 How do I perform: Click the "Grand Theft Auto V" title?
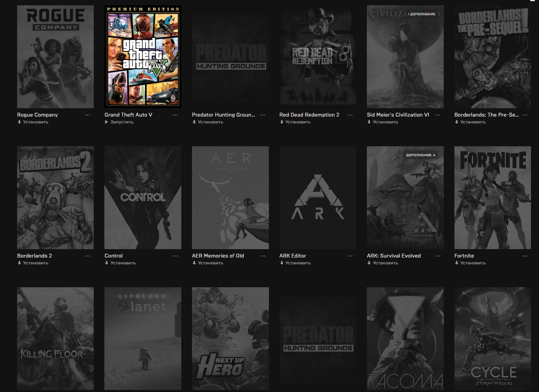click(x=128, y=115)
